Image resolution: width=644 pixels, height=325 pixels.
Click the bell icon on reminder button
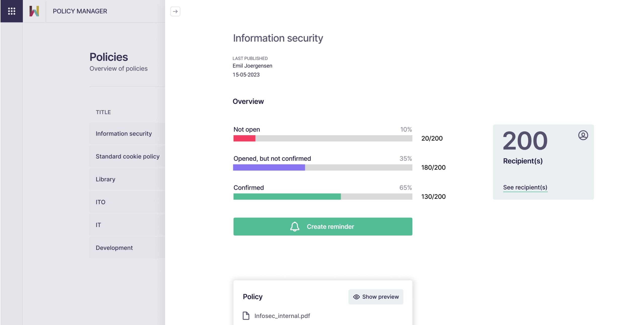(x=295, y=226)
